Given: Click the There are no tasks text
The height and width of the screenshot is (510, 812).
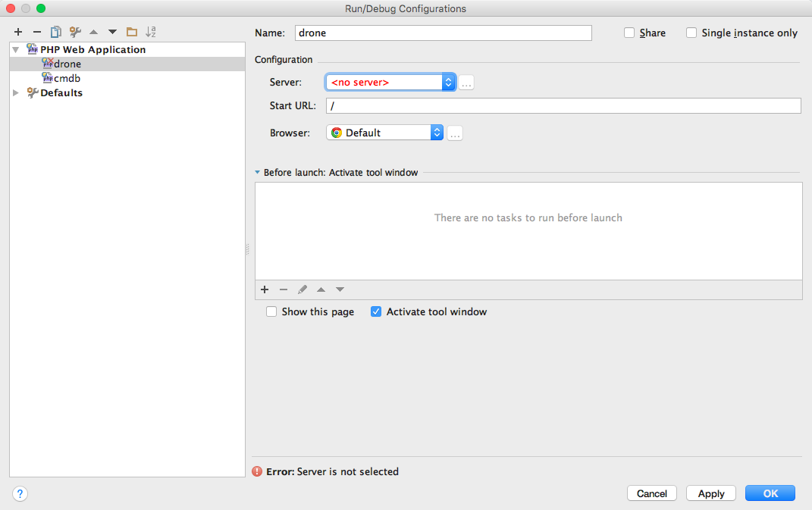Looking at the screenshot, I should click(x=528, y=218).
